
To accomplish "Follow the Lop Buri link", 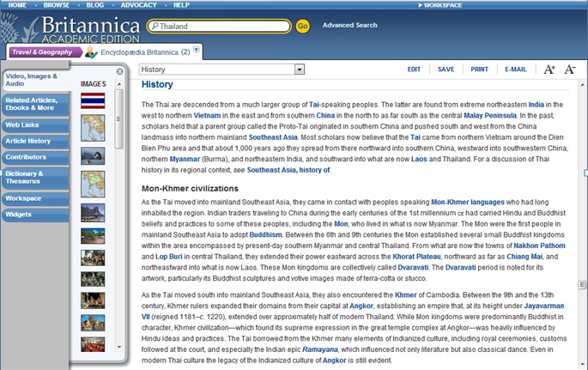I will [169, 257].
